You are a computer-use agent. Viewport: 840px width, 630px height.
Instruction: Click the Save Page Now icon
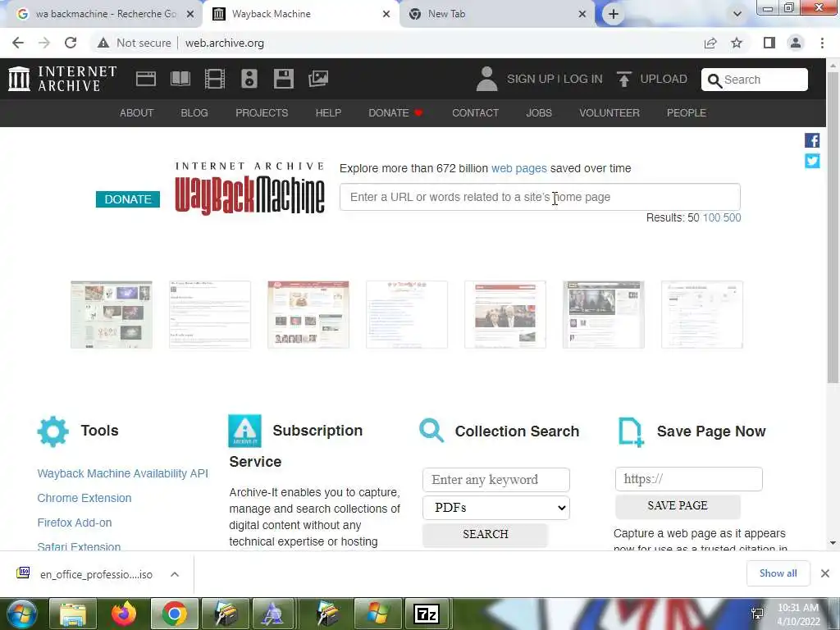tap(631, 431)
